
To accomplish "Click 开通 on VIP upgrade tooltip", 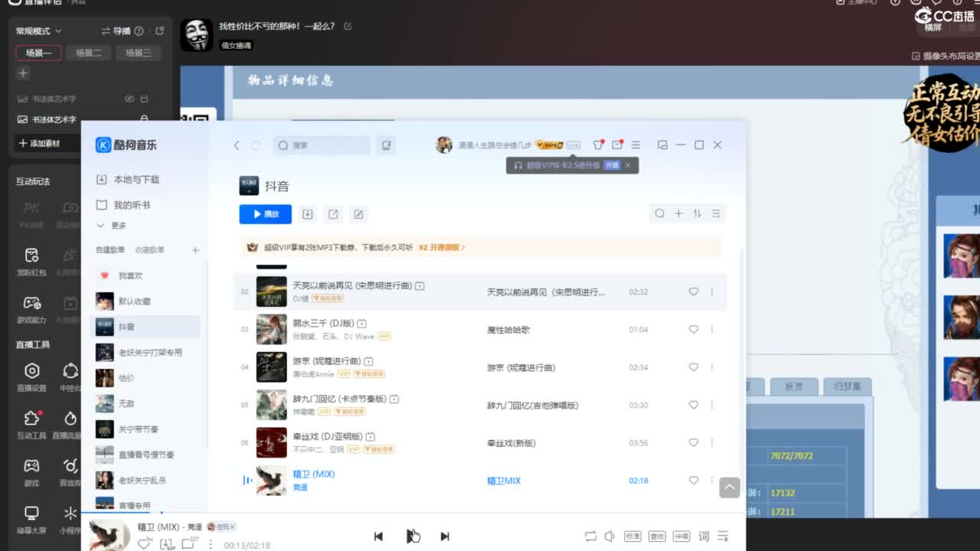I will click(x=612, y=165).
